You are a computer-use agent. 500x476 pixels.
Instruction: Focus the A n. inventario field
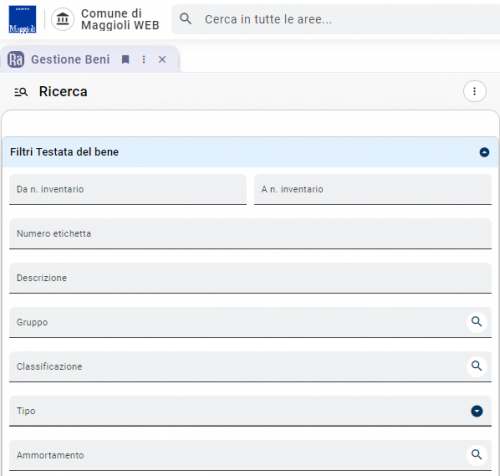click(373, 189)
